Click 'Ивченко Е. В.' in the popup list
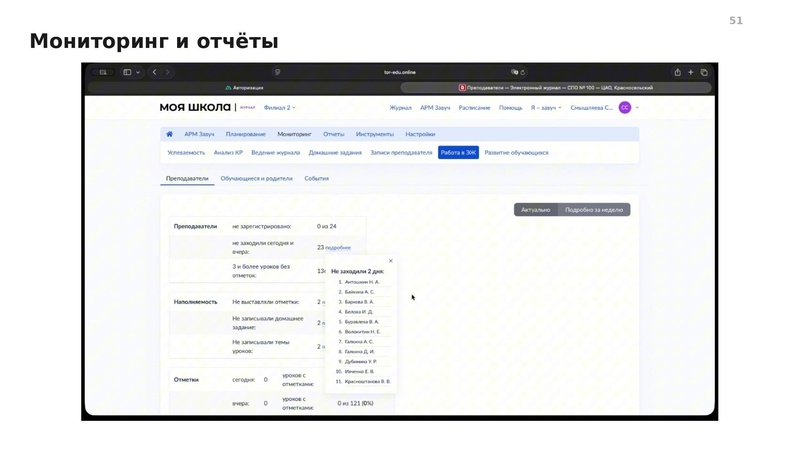The image size is (800, 450). [360, 371]
